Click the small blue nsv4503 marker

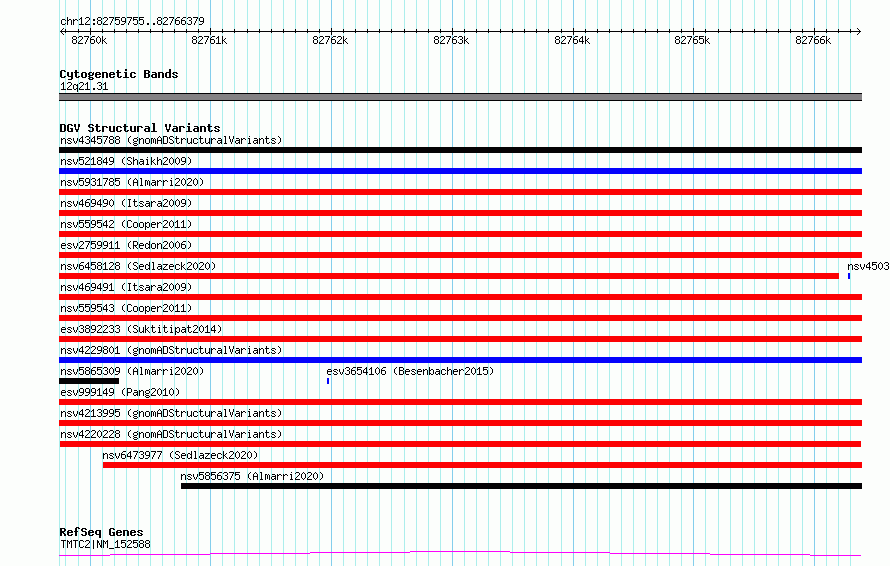click(849, 276)
